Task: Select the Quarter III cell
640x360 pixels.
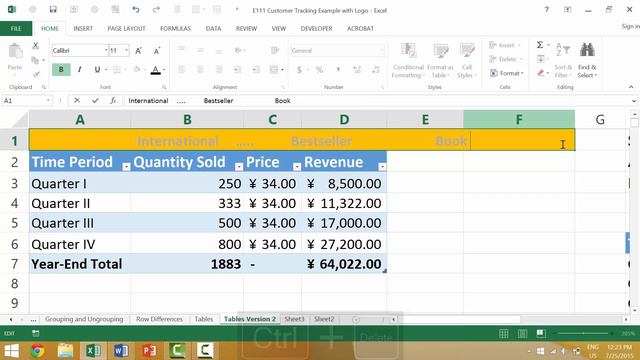Action: pyautogui.click(x=80, y=223)
